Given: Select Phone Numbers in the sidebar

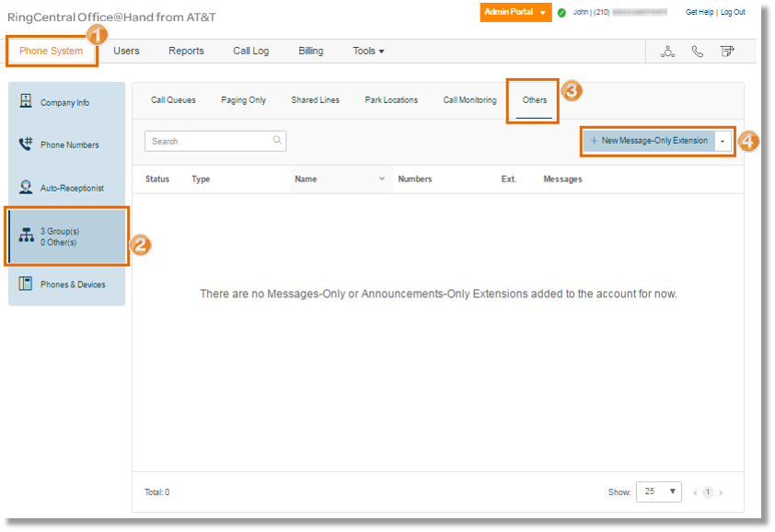Looking at the screenshot, I should (x=67, y=145).
